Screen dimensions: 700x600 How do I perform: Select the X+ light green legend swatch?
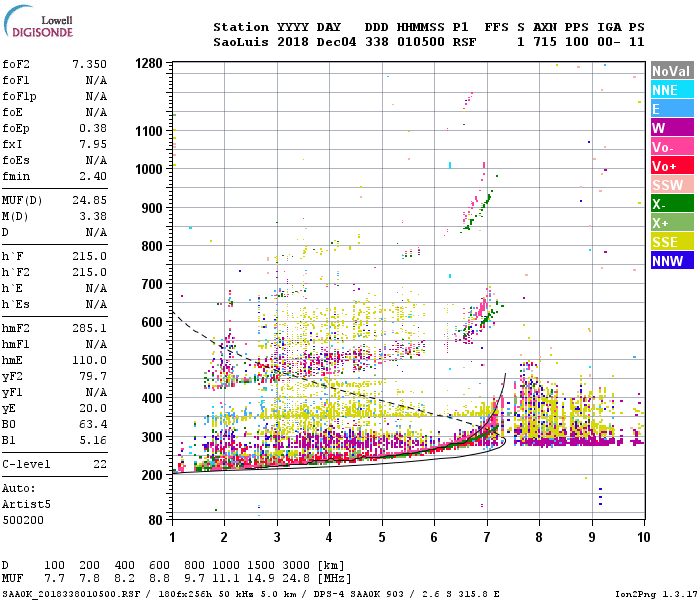[x=672, y=223]
